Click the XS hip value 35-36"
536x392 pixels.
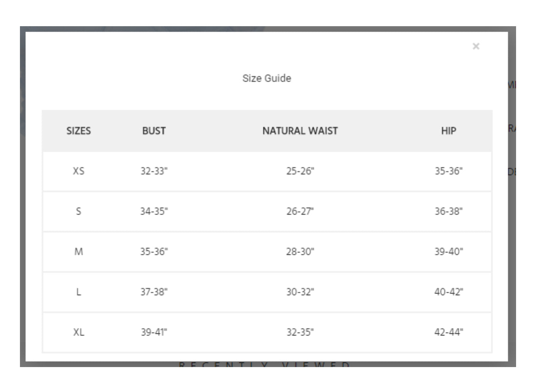pyautogui.click(x=448, y=171)
